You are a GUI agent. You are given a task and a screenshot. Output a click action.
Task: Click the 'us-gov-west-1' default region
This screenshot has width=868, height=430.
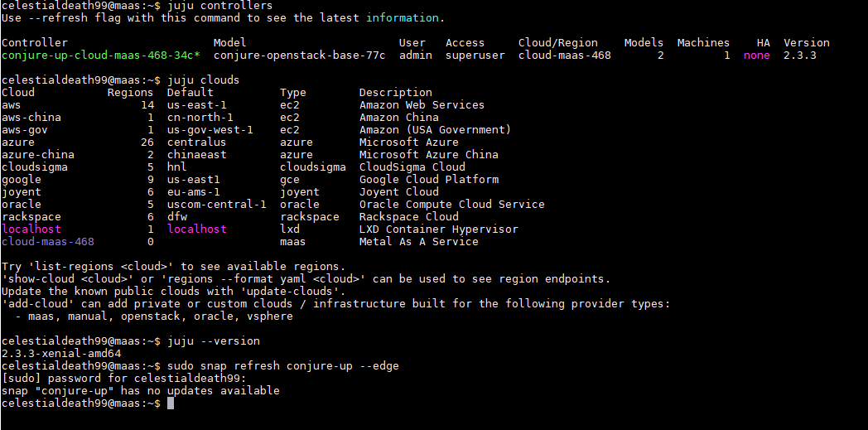[x=210, y=130]
